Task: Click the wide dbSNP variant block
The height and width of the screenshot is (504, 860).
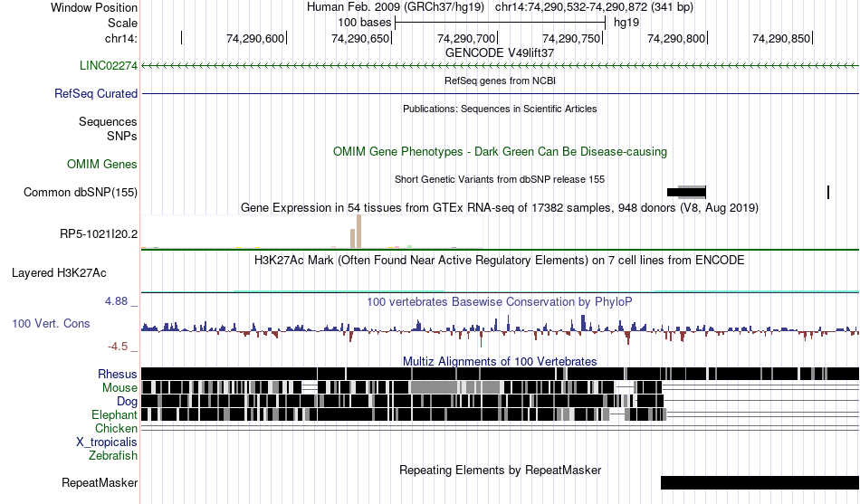Action: [687, 192]
